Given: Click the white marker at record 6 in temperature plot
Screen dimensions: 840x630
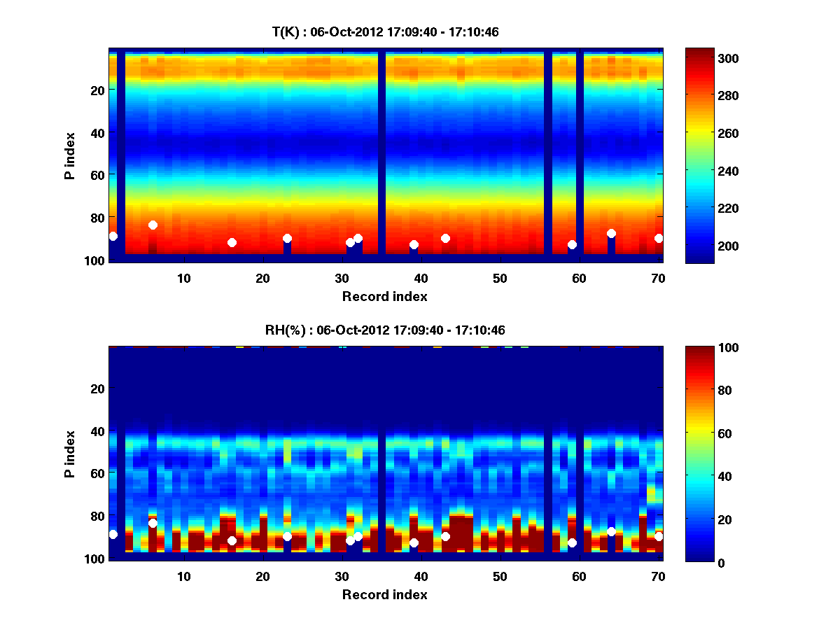Looking at the screenshot, I should coord(153,225).
